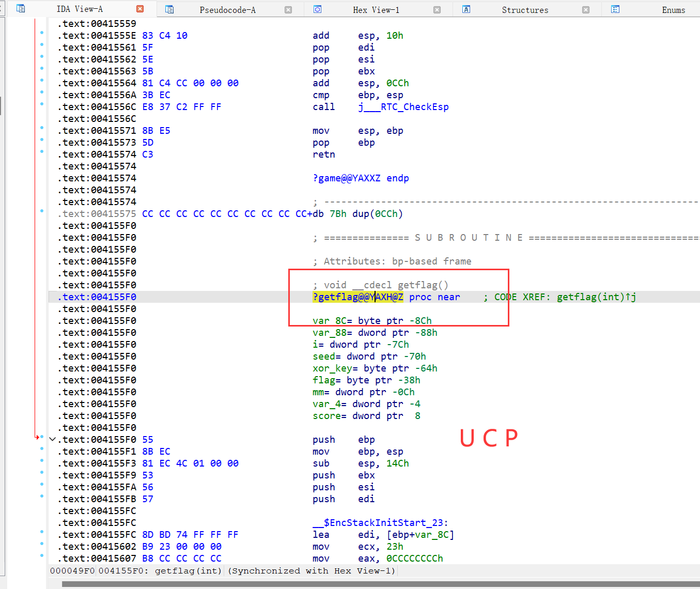Click the Attributes: bp-based frame comment
Screen dimensions: 700x589
click(x=392, y=261)
